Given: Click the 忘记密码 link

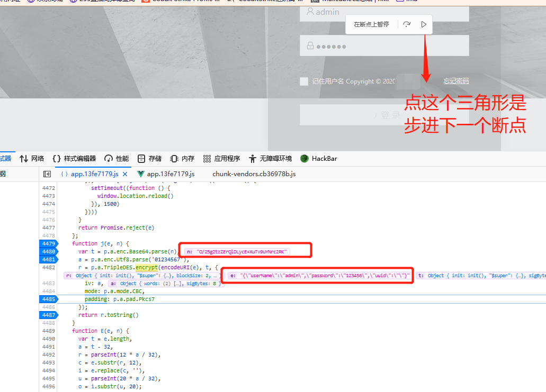Looking at the screenshot, I should coord(456,81).
